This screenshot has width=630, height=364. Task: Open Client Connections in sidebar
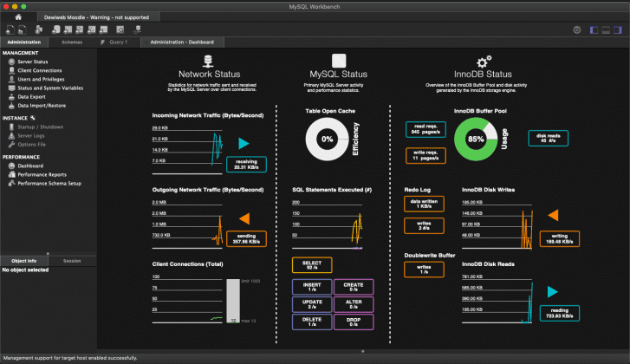[x=40, y=70]
